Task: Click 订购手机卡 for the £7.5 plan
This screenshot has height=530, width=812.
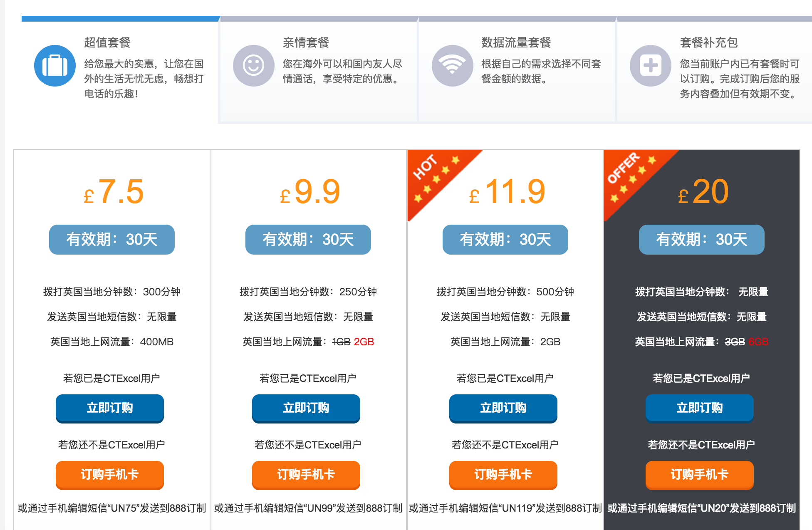Action: (110, 475)
